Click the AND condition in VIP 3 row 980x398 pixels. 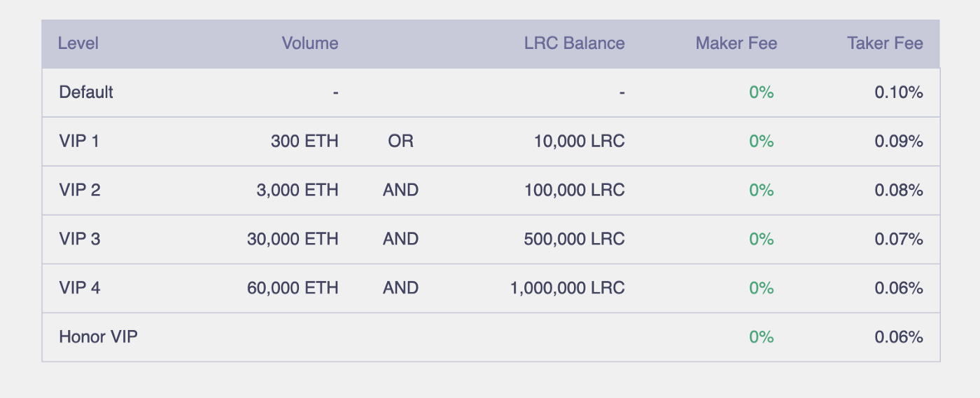point(400,240)
